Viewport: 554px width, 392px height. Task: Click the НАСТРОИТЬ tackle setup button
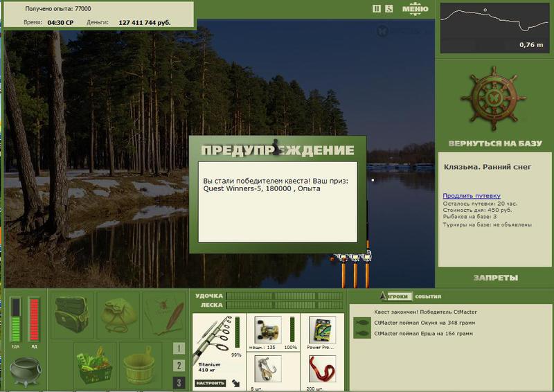211,383
